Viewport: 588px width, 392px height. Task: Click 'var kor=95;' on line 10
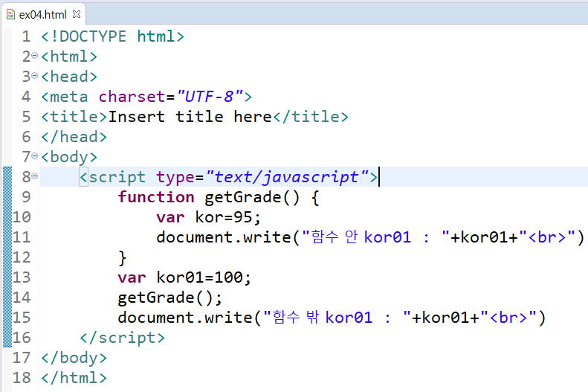click(208, 217)
